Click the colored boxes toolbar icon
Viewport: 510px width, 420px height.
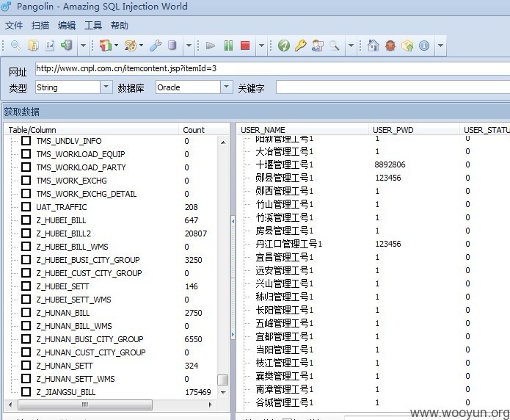tap(106, 46)
